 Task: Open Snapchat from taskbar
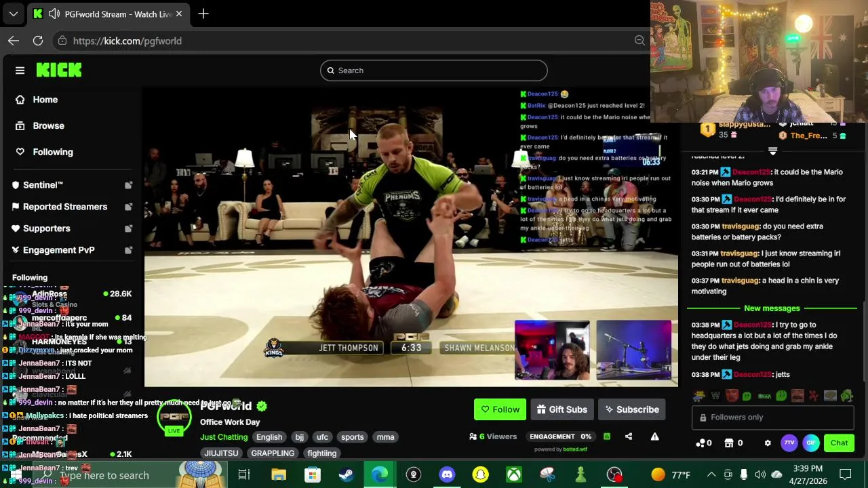pos(480,474)
